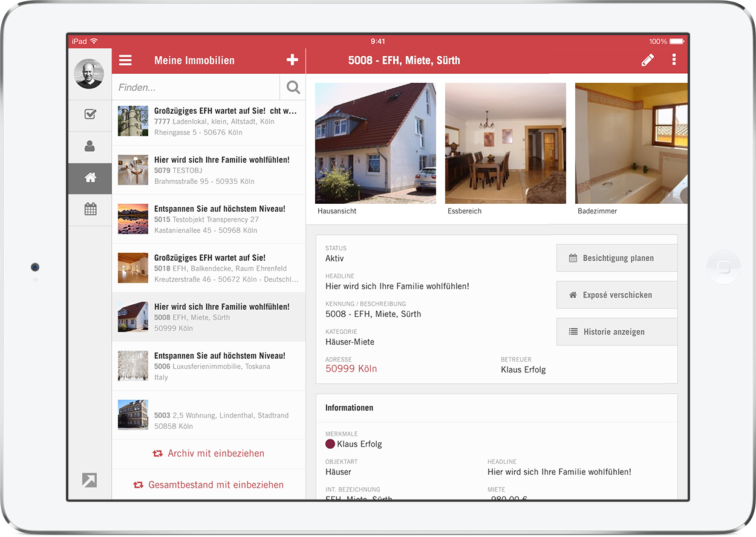Select listing 5018 EFH, Kreutzerstraße 46
Screen dimensions: 756x537
(x=209, y=268)
